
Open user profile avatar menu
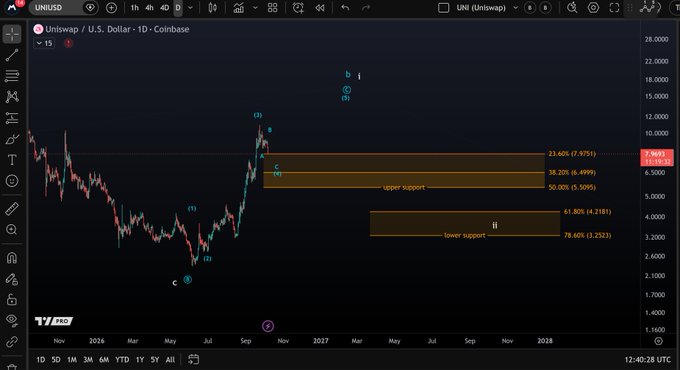click(12, 7)
